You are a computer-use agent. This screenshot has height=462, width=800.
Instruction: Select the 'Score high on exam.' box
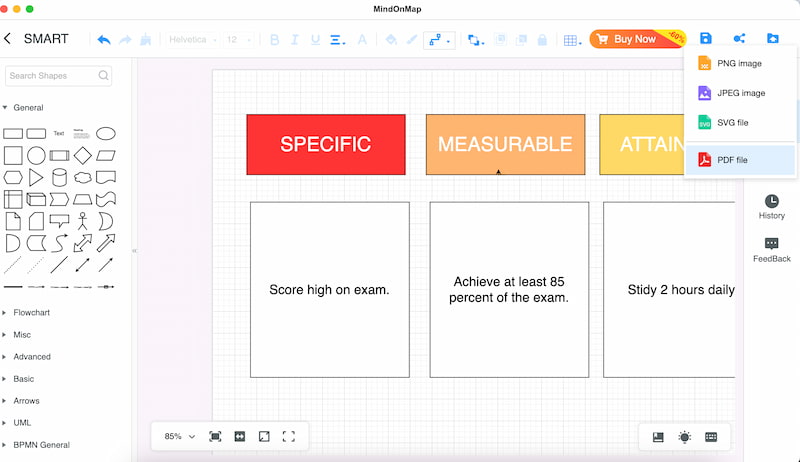[x=330, y=290]
